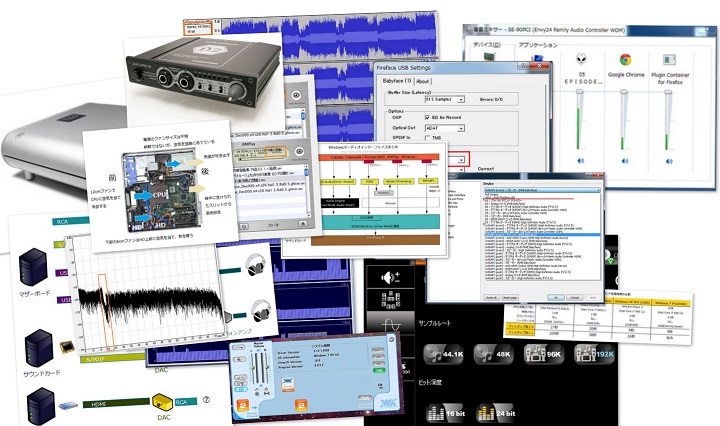Mute Google Chrome via its speaker icon
This screenshot has height=426, width=720.
[x=624, y=161]
